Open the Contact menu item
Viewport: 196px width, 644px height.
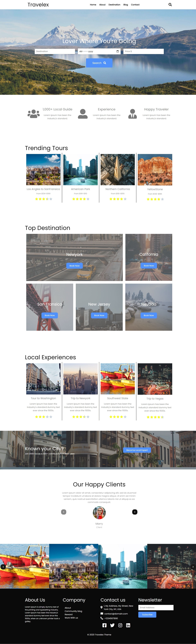135,5
